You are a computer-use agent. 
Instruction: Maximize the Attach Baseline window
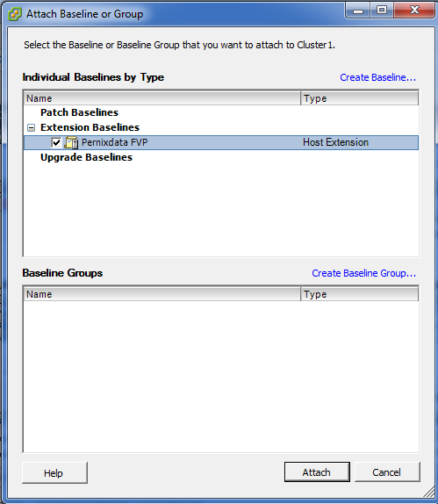[382, 11]
